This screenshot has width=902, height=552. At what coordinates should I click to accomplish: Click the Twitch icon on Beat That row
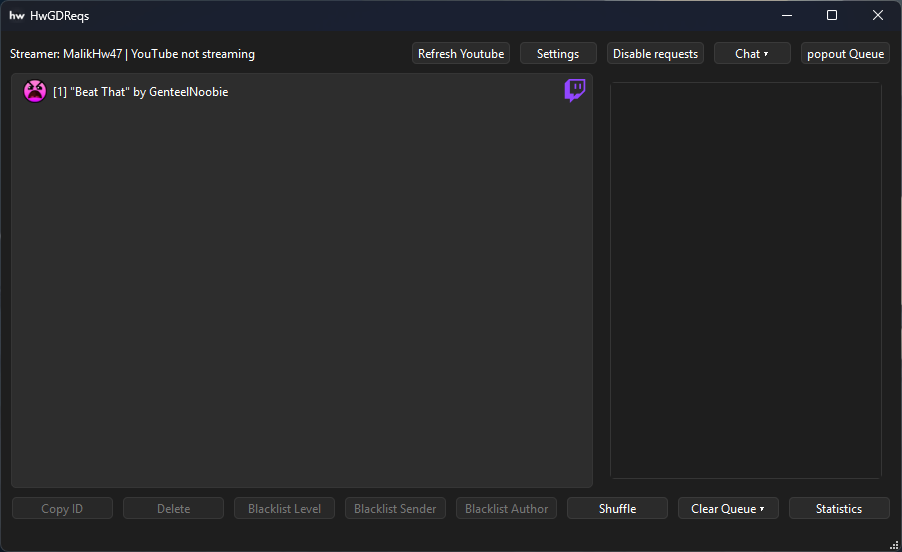pos(575,90)
